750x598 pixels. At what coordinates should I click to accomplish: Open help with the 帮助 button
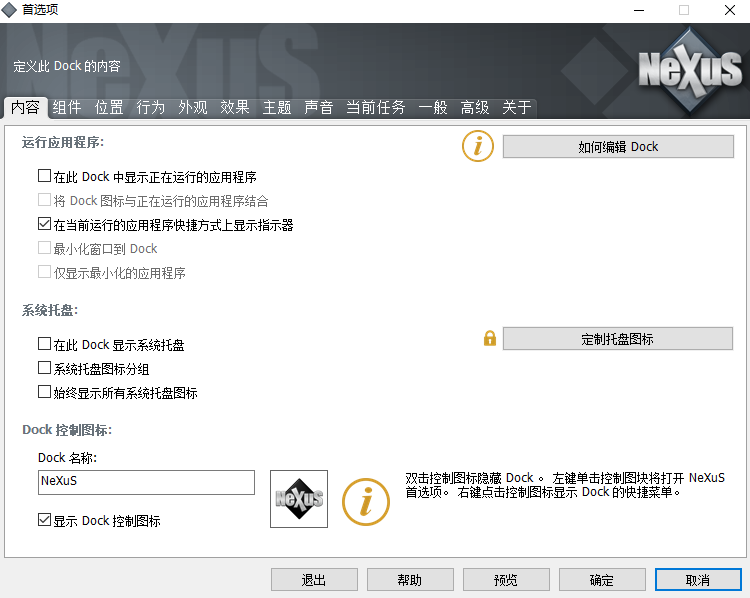(x=410, y=580)
